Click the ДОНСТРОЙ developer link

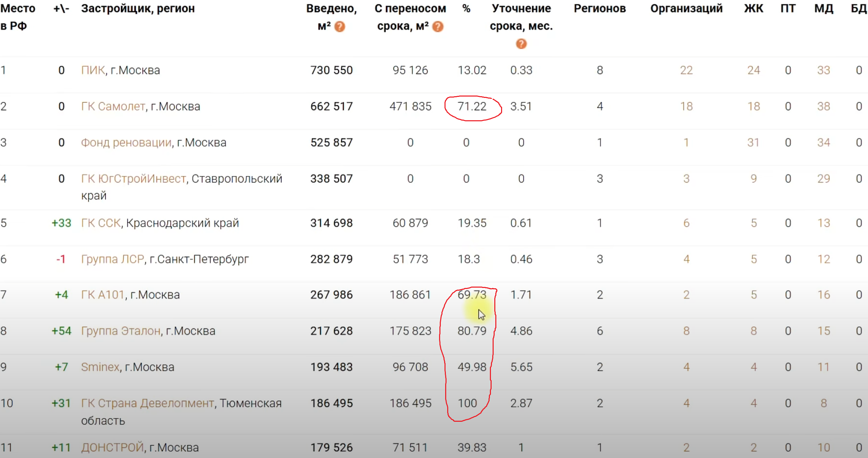(112, 447)
